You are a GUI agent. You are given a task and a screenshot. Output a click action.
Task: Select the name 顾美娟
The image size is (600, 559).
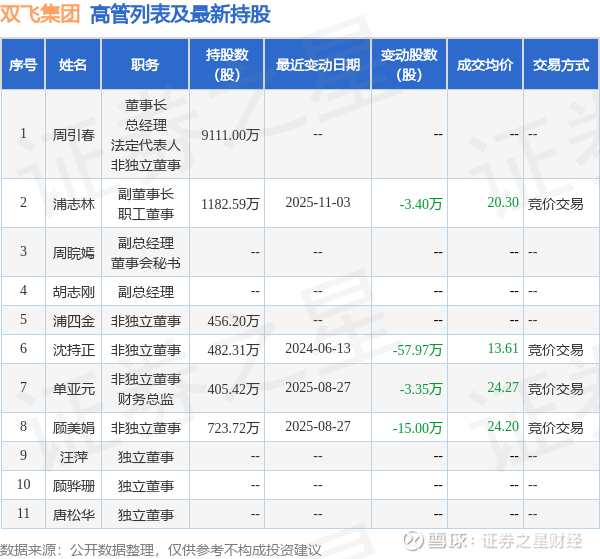pyautogui.click(x=73, y=428)
